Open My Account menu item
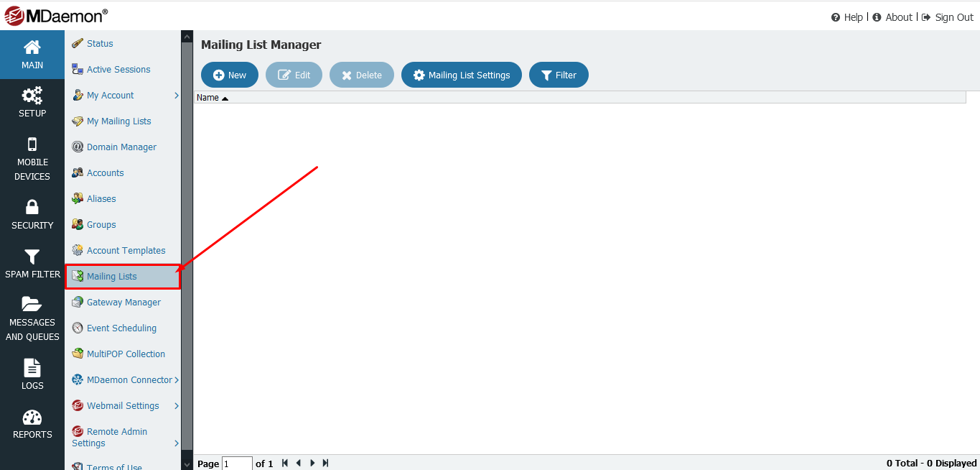This screenshot has height=470, width=980. point(123,95)
